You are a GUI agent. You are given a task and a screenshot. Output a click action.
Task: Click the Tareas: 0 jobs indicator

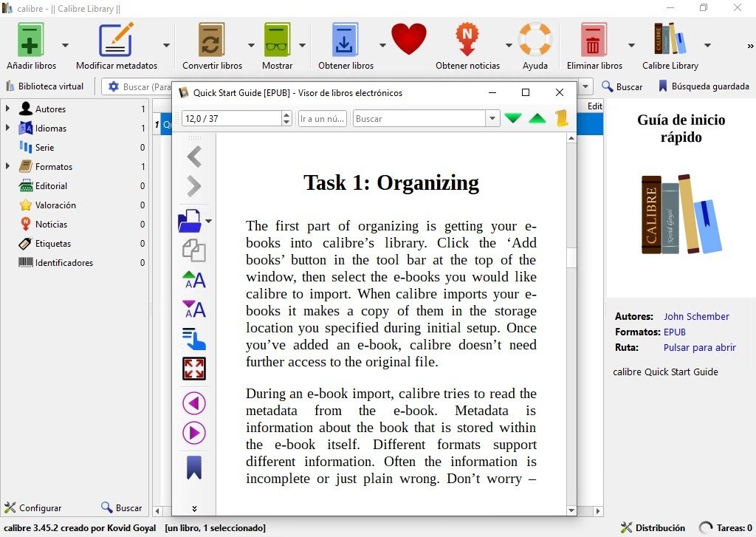click(726, 528)
